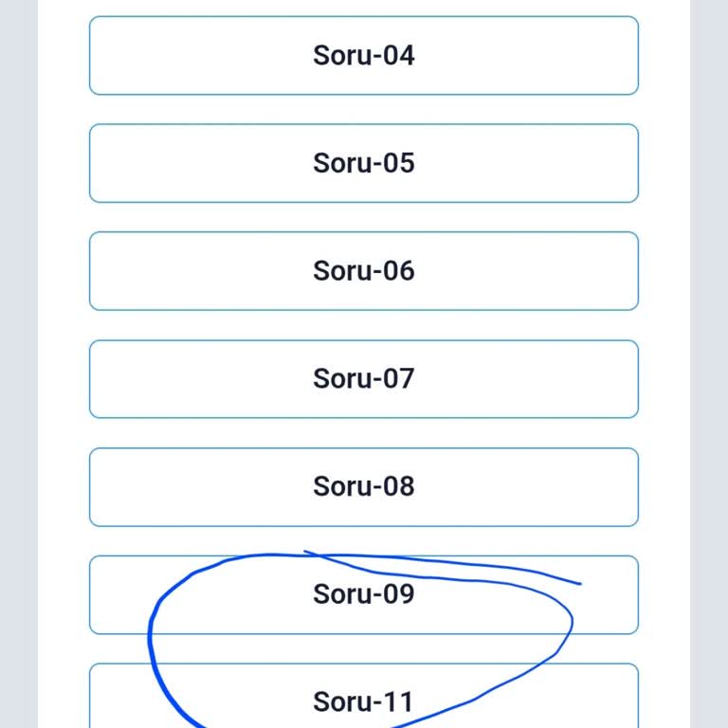Launch question 07 from the list
The image size is (728, 728).
(x=363, y=379)
